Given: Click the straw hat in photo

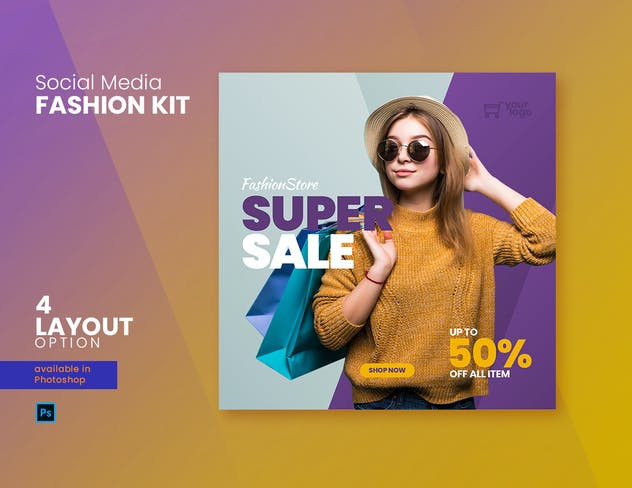Looking at the screenshot, I should pyautogui.click(x=415, y=129).
